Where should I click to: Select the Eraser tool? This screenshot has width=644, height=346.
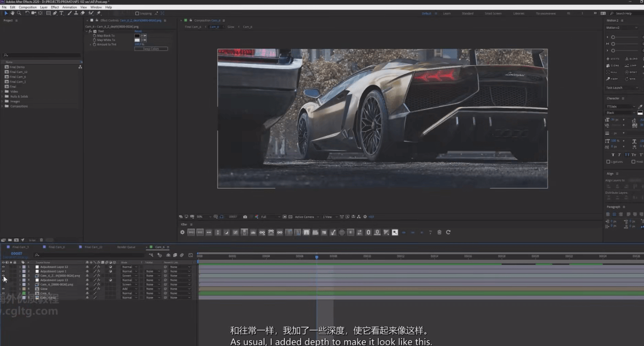[83, 13]
